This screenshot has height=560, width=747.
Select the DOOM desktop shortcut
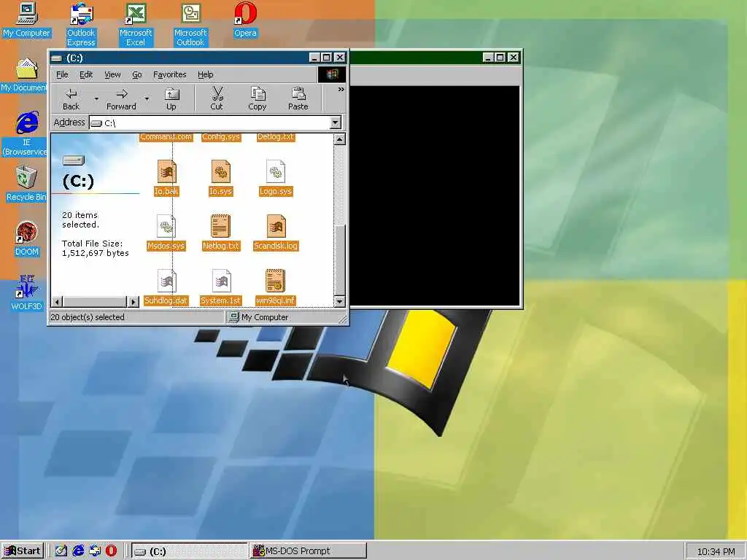coord(27,238)
